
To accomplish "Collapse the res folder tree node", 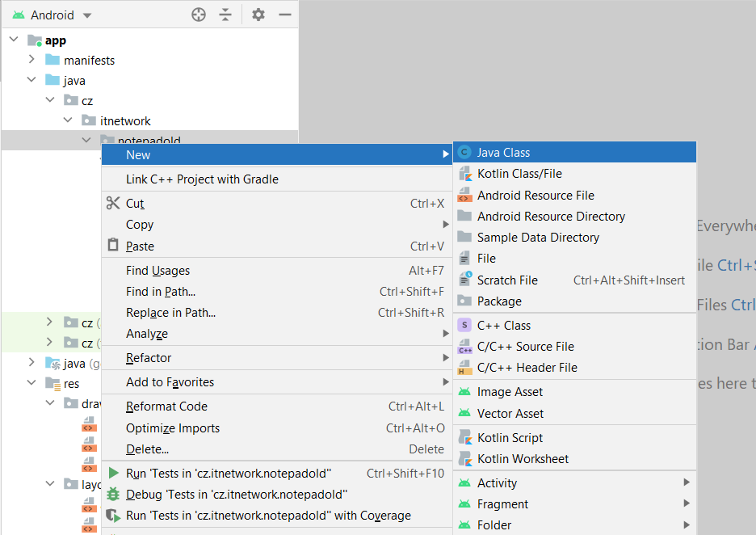I will click(31, 383).
